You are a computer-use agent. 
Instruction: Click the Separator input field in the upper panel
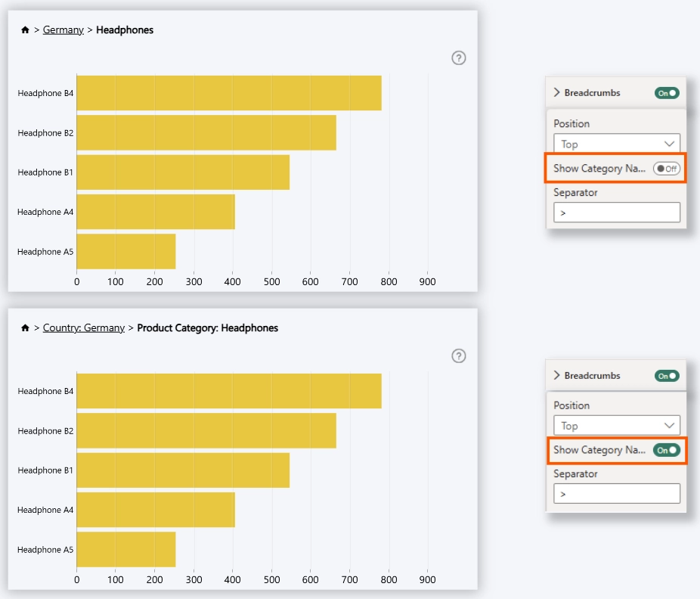tap(616, 213)
